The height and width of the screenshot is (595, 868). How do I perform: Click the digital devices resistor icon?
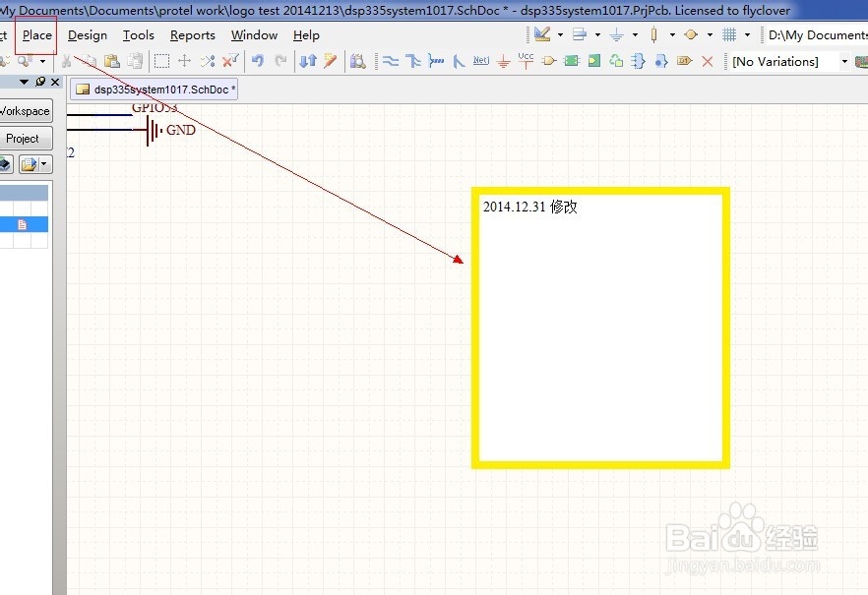click(x=653, y=34)
